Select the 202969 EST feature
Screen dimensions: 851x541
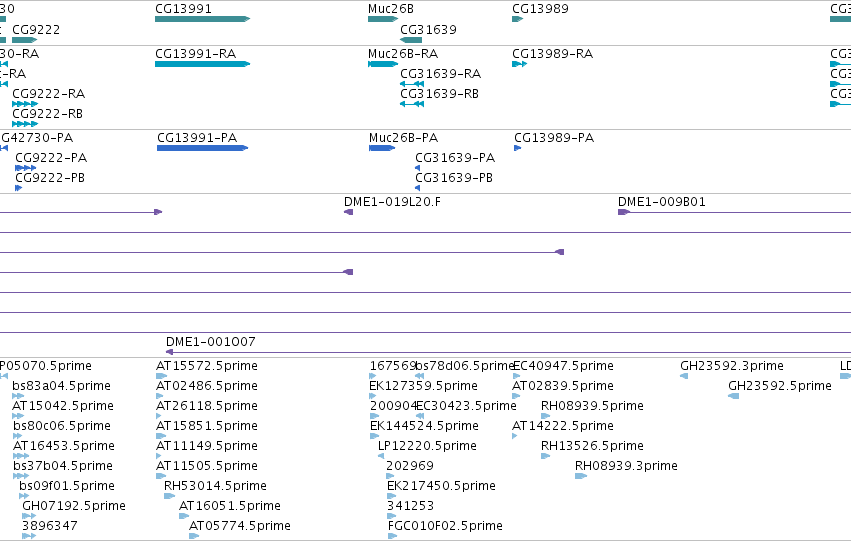(x=390, y=476)
